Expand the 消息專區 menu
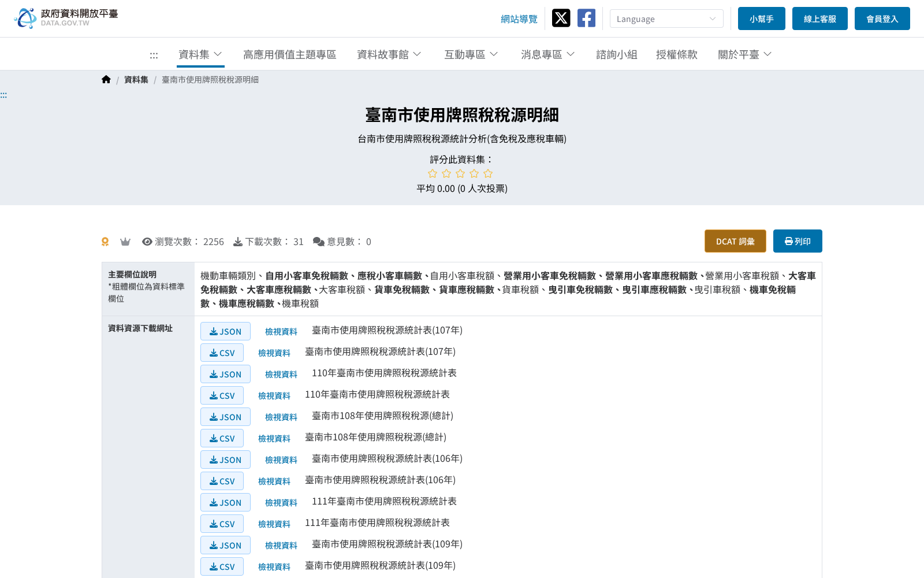This screenshot has height=578, width=924. click(x=547, y=54)
